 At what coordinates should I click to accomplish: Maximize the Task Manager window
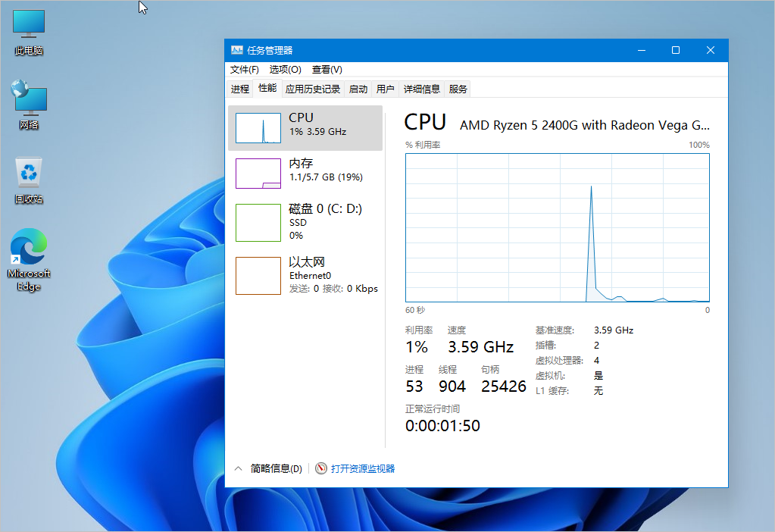click(x=676, y=51)
